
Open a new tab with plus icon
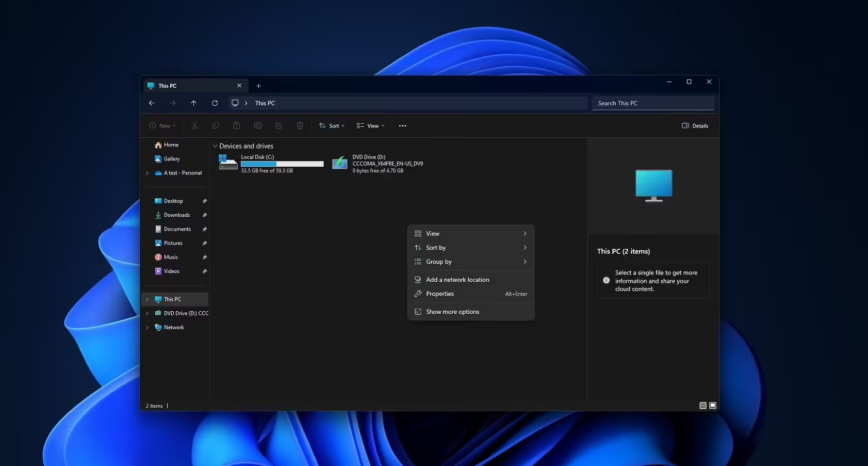click(258, 86)
